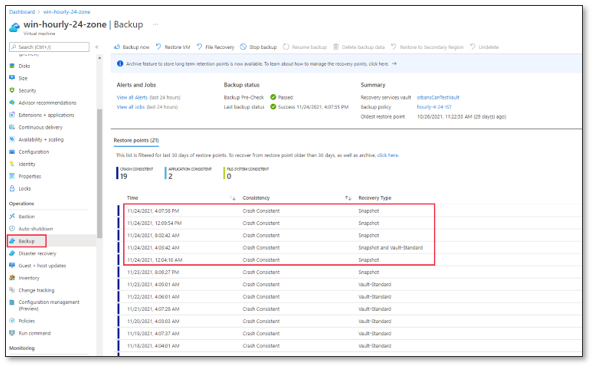593x366 pixels.
Task: Open Configuration in the sidebar
Action: click(x=34, y=152)
